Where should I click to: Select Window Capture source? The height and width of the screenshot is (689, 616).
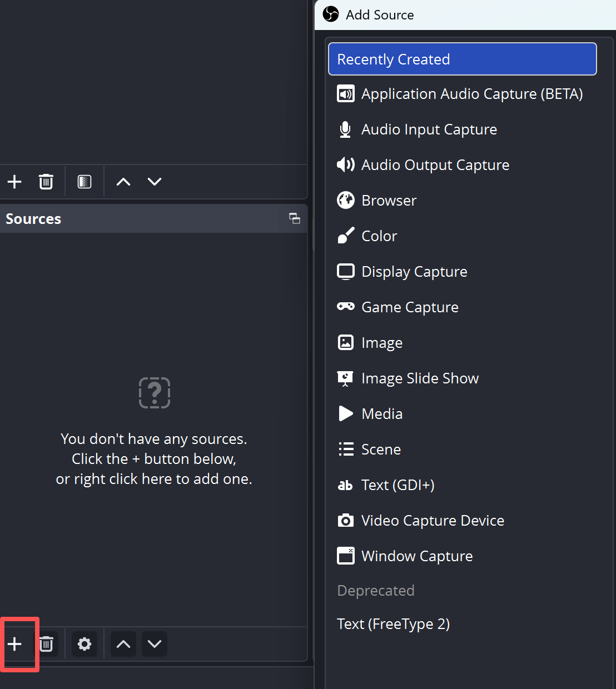463,556
